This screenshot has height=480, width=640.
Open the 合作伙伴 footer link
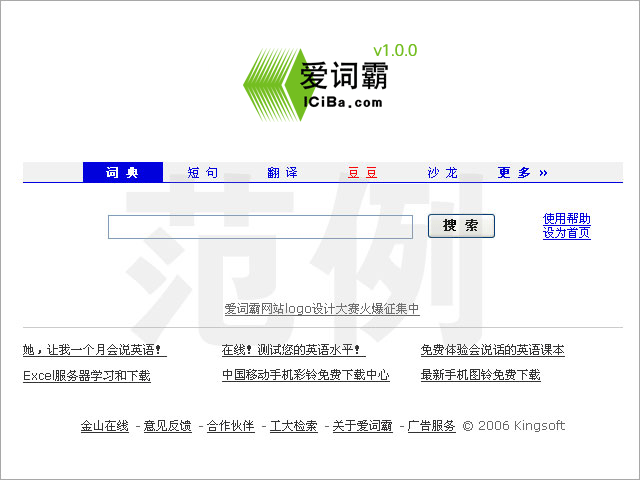(x=231, y=426)
